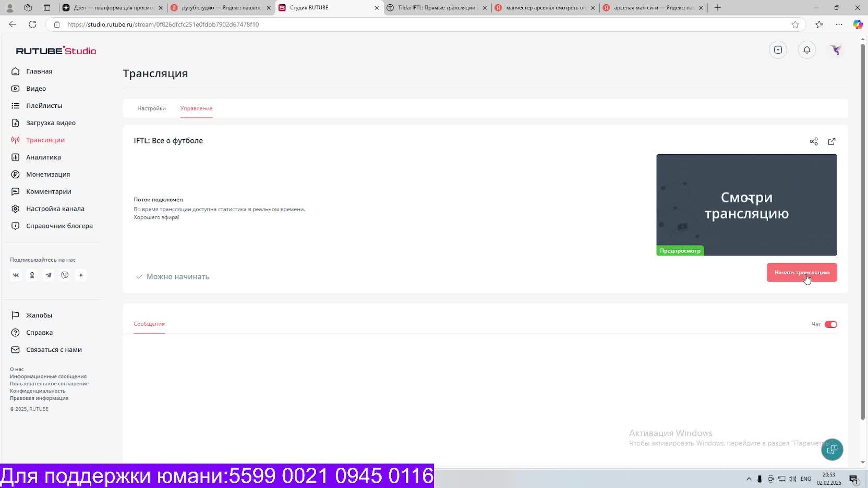Open the Telegram social icon

coord(49,275)
